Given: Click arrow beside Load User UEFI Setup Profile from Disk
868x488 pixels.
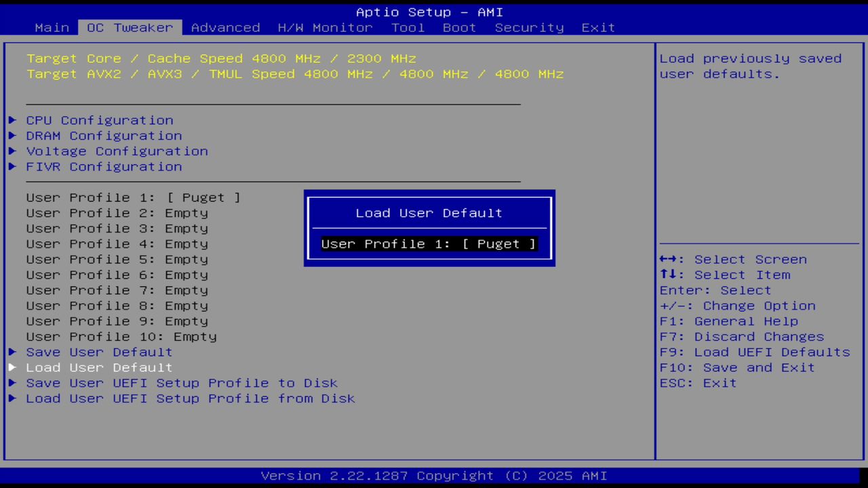Looking at the screenshot, I should [13, 399].
